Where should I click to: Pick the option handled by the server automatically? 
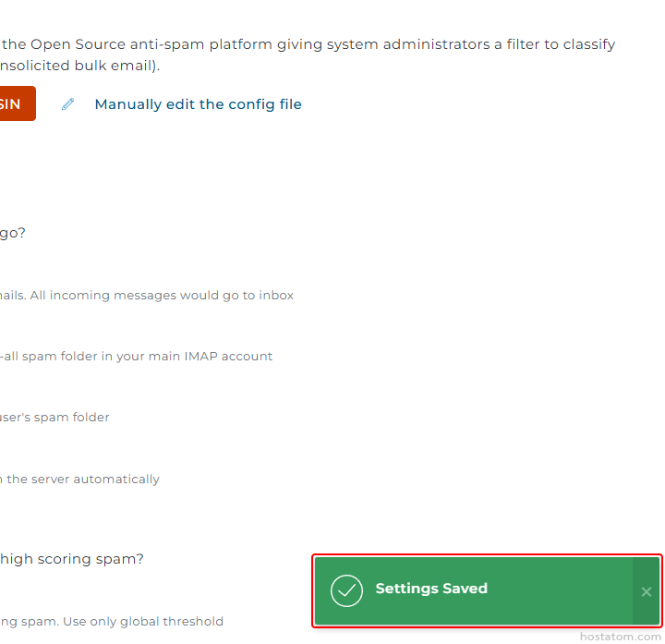(x=80, y=480)
